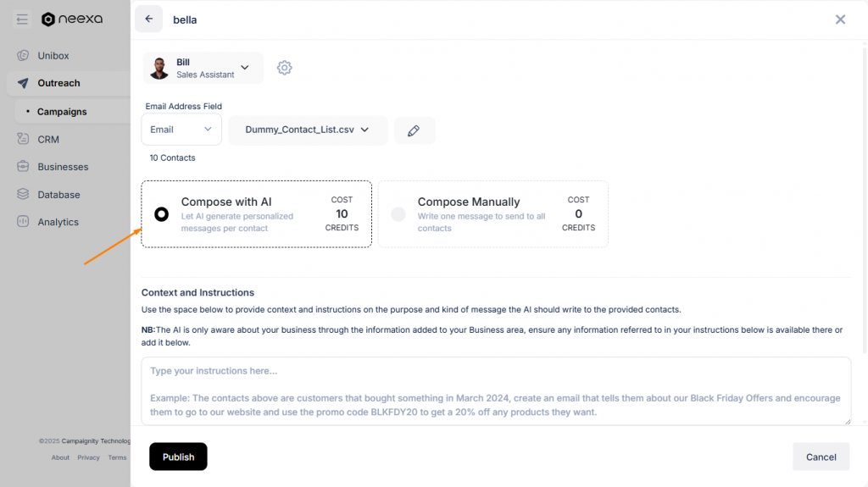Click the Unibox sidebar icon

[23, 56]
